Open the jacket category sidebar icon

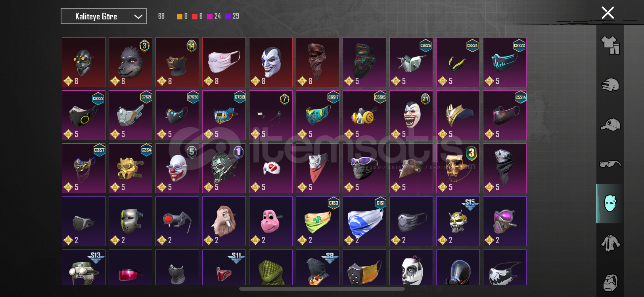pyautogui.click(x=610, y=243)
